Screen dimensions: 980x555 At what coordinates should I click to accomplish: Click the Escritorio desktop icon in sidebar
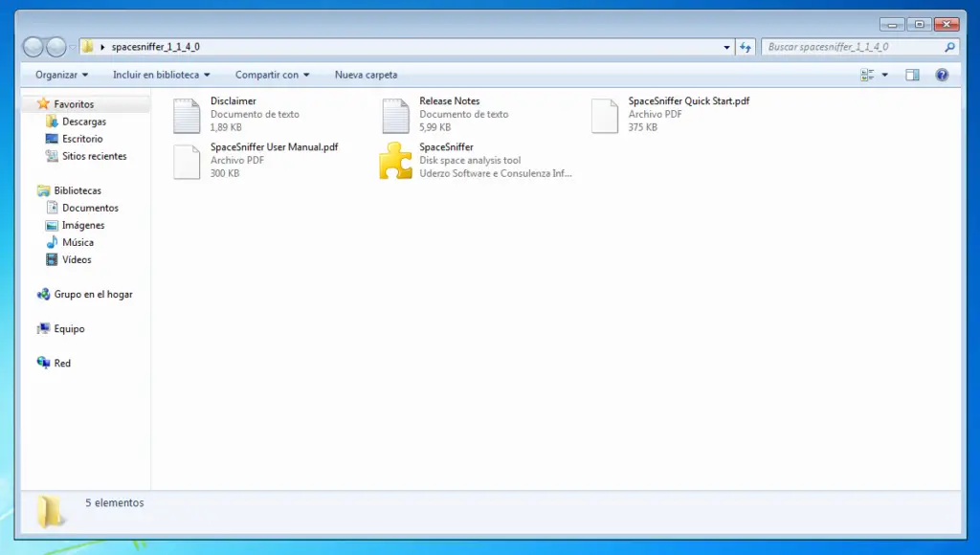[x=52, y=139]
